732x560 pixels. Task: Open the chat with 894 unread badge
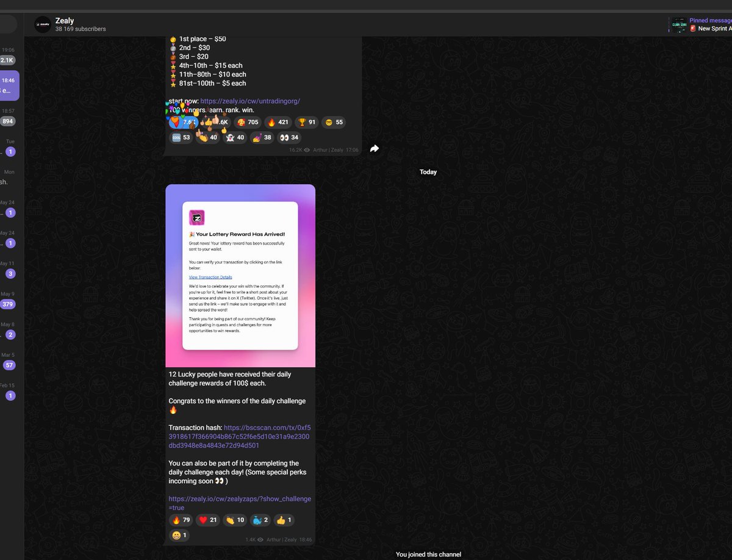(x=9, y=117)
